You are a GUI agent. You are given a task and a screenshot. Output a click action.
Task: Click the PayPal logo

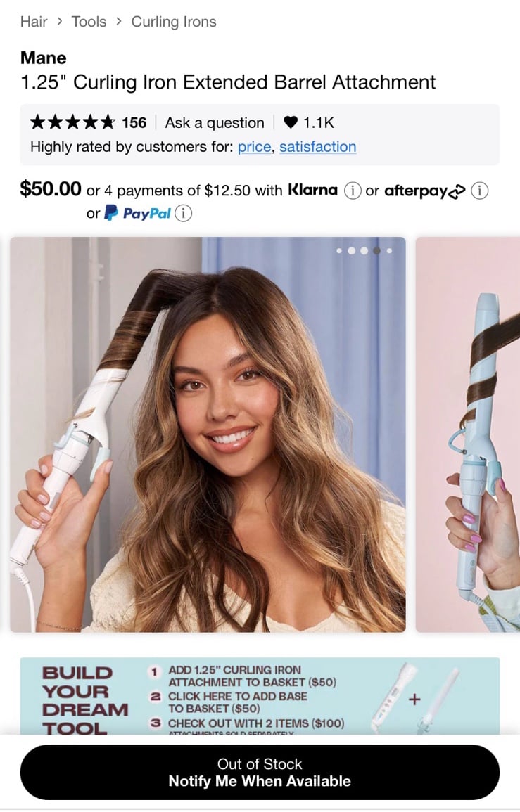click(137, 213)
